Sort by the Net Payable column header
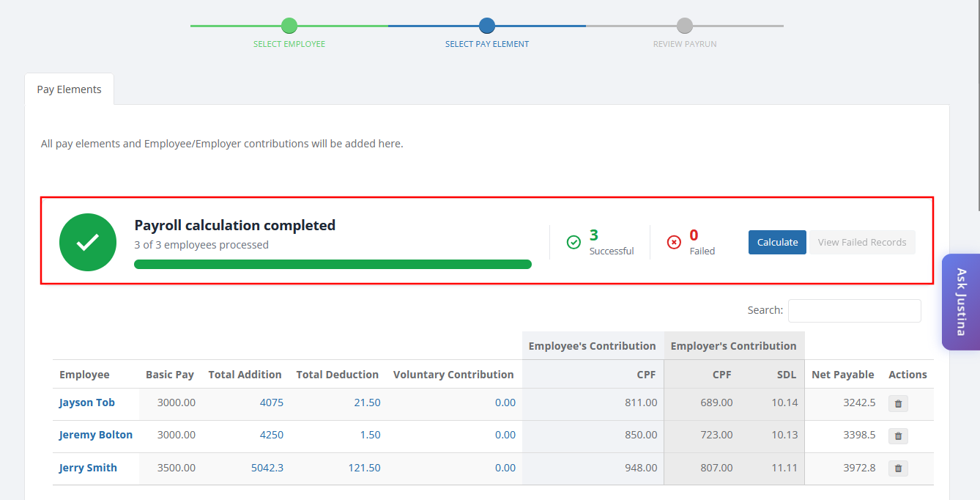 click(x=843, y=375)
